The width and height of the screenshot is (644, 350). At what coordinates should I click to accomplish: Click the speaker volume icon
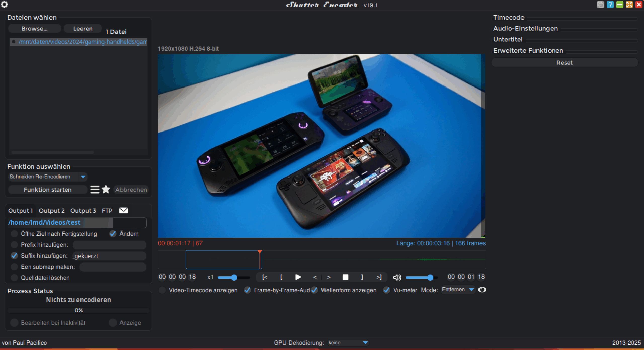397,277
